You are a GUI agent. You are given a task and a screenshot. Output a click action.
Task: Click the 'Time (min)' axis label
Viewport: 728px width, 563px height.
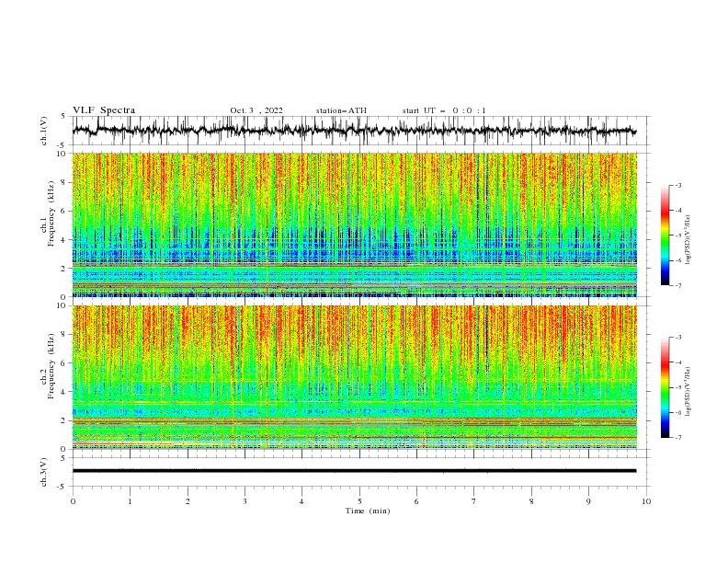pos(368,511)
